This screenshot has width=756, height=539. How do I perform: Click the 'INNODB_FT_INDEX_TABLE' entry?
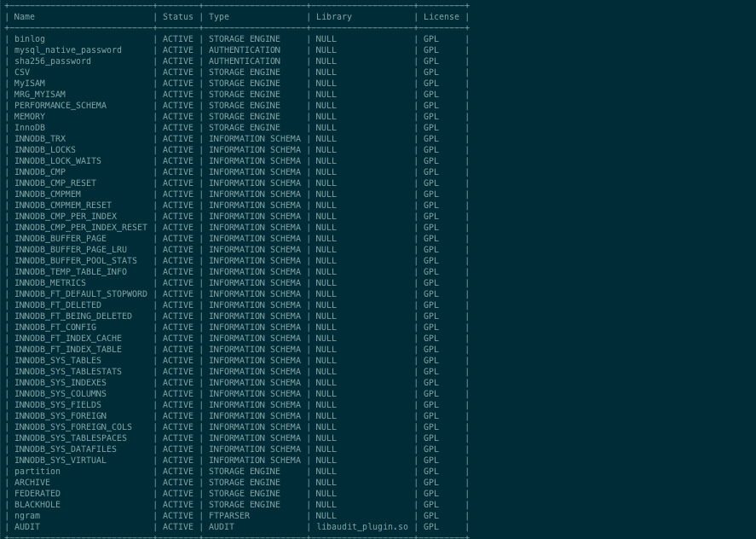(68, 350)
